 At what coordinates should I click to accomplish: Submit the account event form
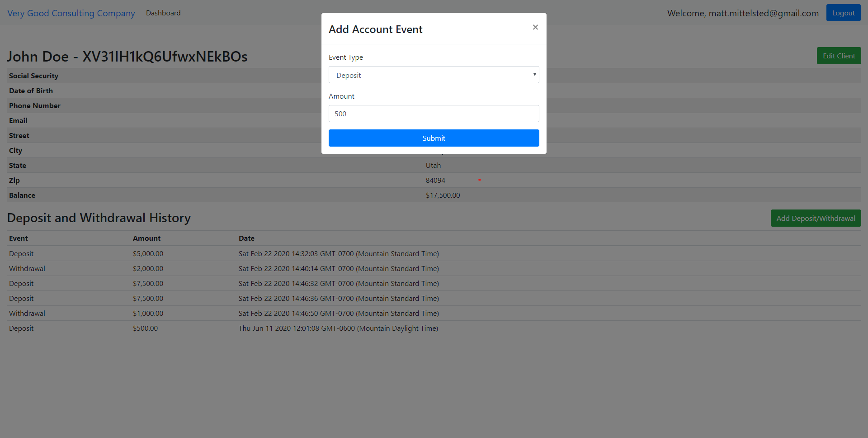coord(434,138)
